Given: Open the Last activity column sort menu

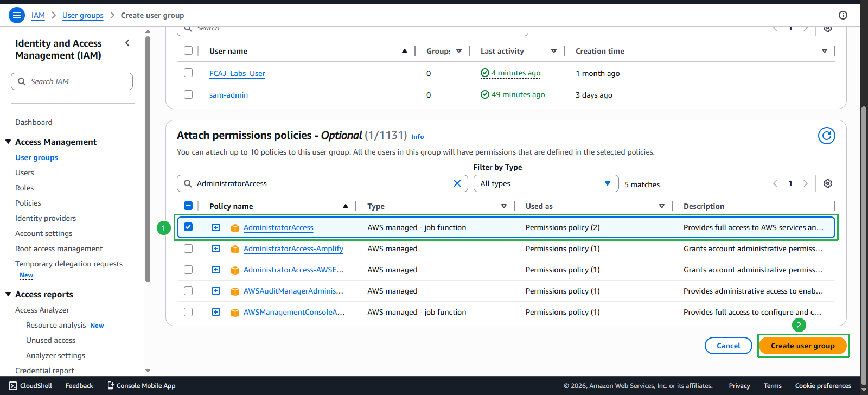Looking at the screenshot, I should tap(554, 51).
